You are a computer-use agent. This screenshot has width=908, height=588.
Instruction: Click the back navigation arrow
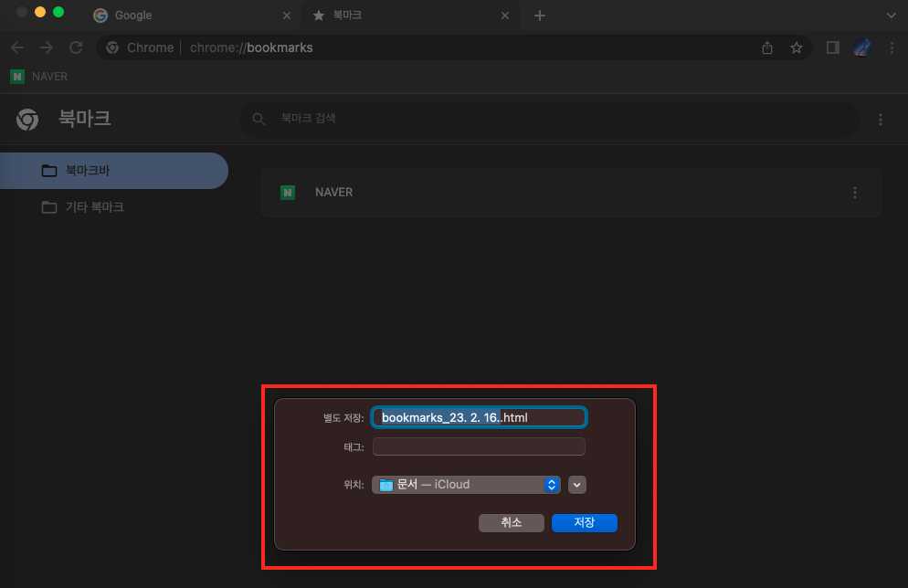pyautogui.click(x=17, y=47)
